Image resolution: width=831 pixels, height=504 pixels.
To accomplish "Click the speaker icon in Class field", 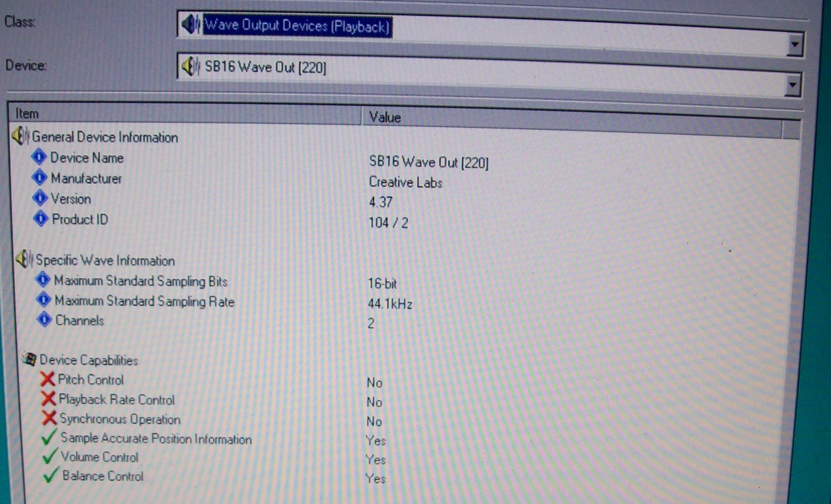I will [x=191, y=24].
